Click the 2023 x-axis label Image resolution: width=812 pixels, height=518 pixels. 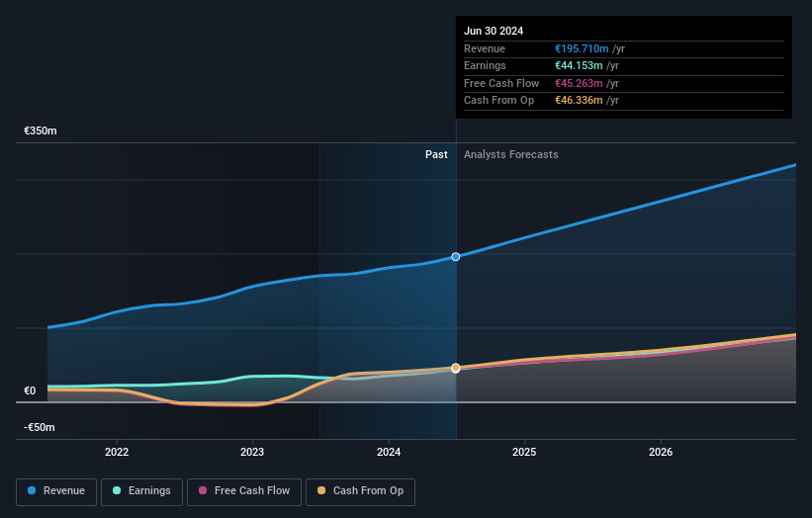click(x=252, y=452)
